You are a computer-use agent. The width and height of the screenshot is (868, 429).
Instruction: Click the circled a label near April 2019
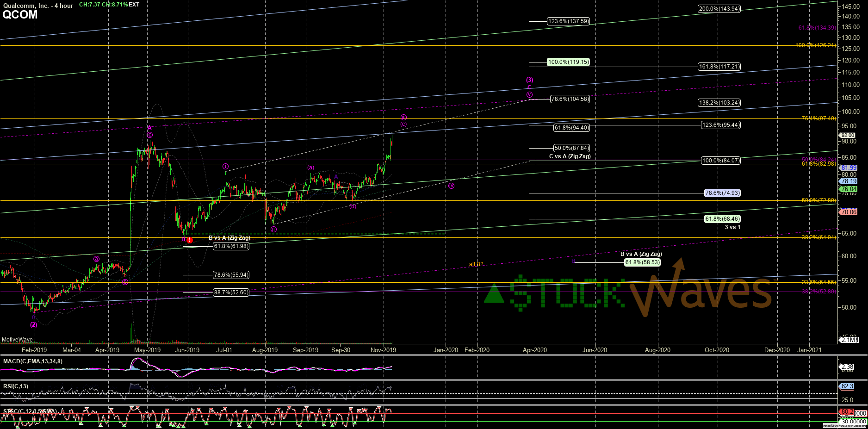pos(96,259)
